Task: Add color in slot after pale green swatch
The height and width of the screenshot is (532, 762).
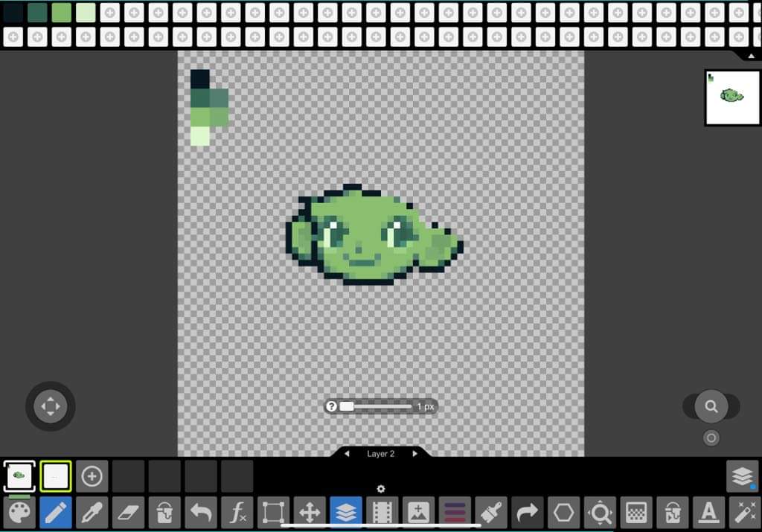Action: tap(110, 13)
